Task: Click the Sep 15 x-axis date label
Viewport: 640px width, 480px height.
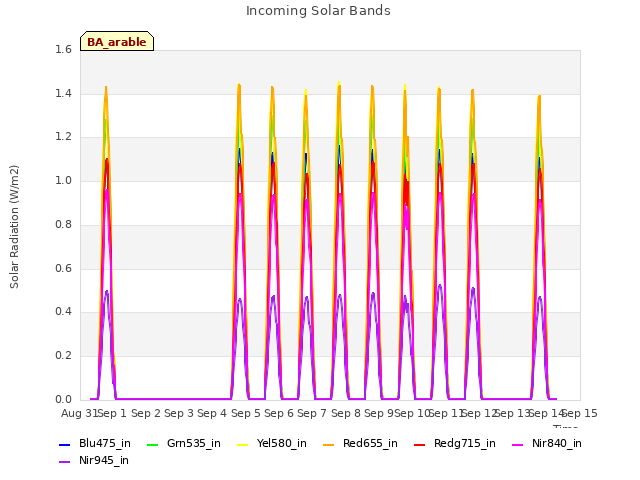Action: coord(580,413)
